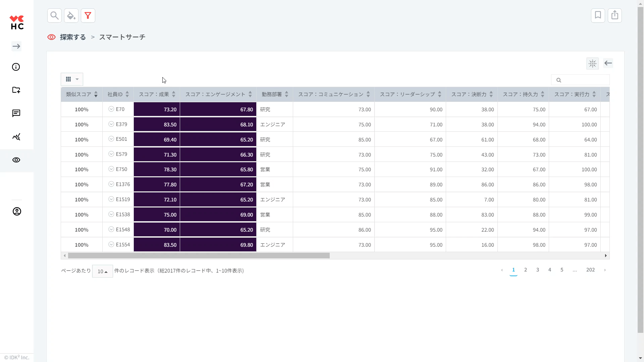Open the column grid selector dropdown
This screenshot has height=362, width=644.
[x=72, y=79]
